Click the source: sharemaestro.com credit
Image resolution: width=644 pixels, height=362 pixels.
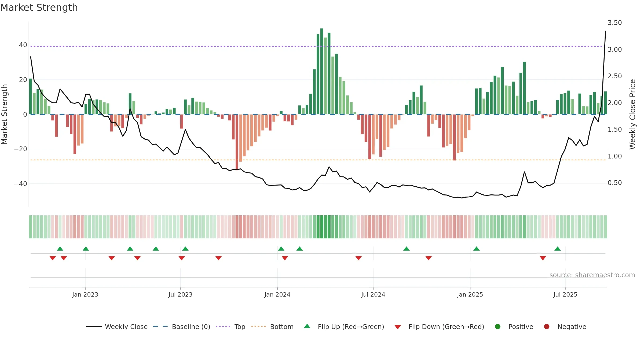coord(592,275)
